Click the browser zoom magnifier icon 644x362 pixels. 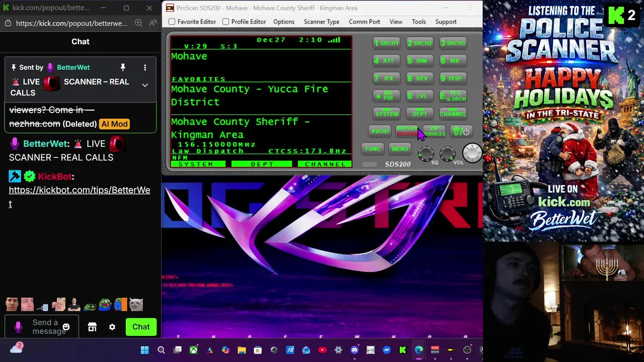point(138,23)
